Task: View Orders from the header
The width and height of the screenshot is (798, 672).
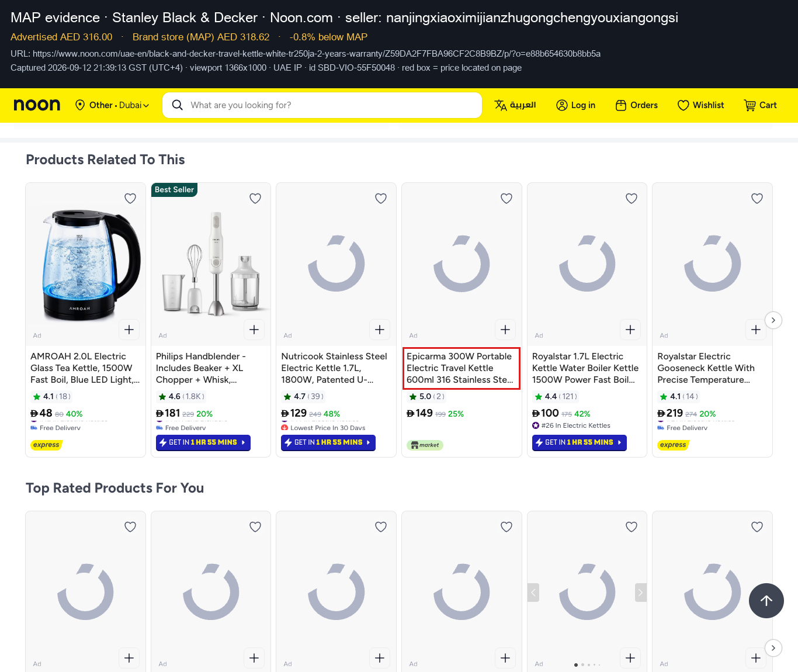Action: tap(637, 105)
